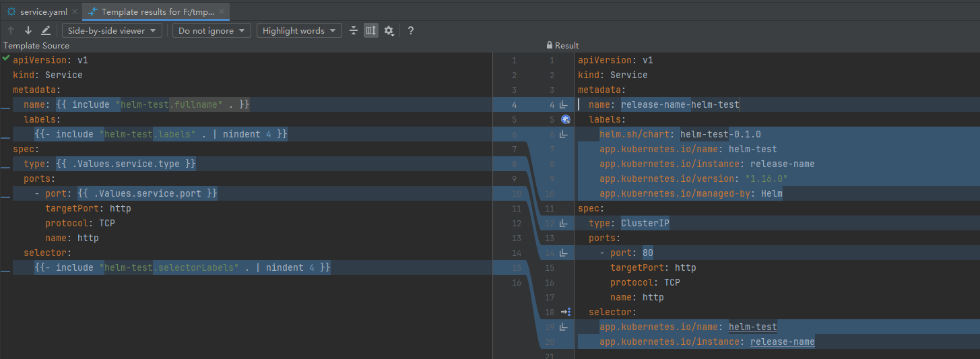The width and height of the screenshot is (980, 359).
Task: Go to previous difference arrow
Action: (11, 30)
